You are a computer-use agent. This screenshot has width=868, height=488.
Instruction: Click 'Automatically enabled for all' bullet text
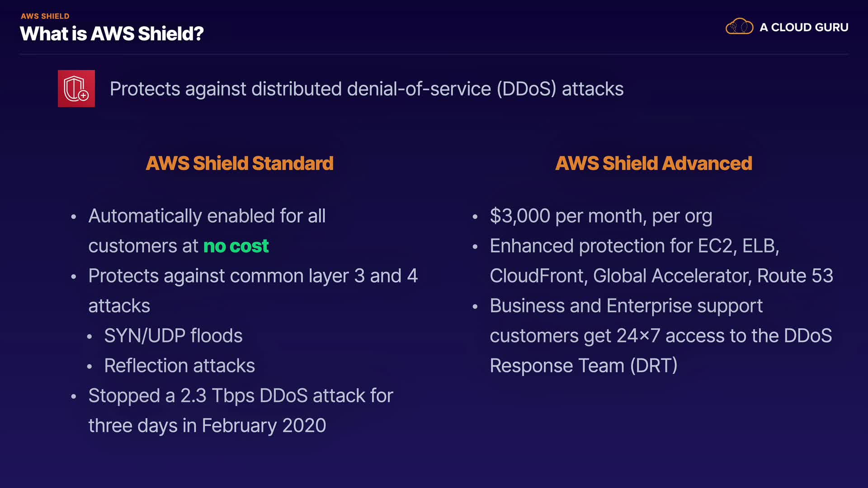[207, 216]
